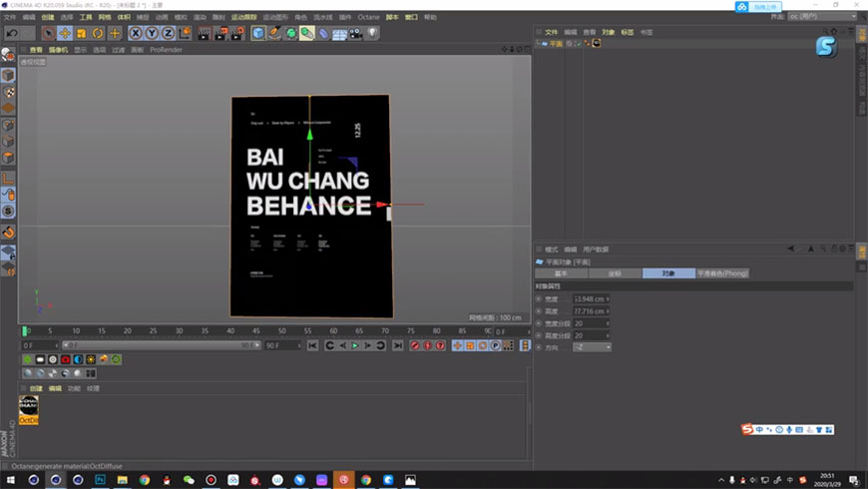This screenshot has width=868, height=489.
Task: Open the viewport 摄像机 menu
Action: point(58,50)
